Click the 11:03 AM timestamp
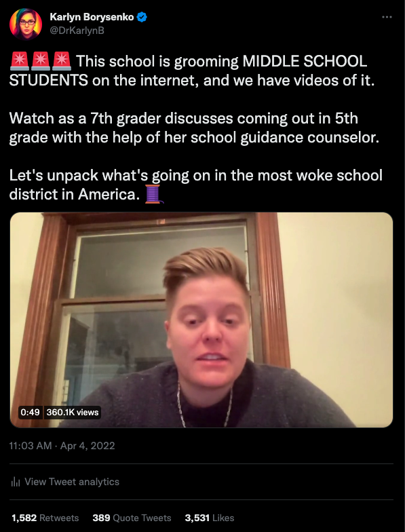This screenshot has height=532, width=405. click(x=31, y=445)
